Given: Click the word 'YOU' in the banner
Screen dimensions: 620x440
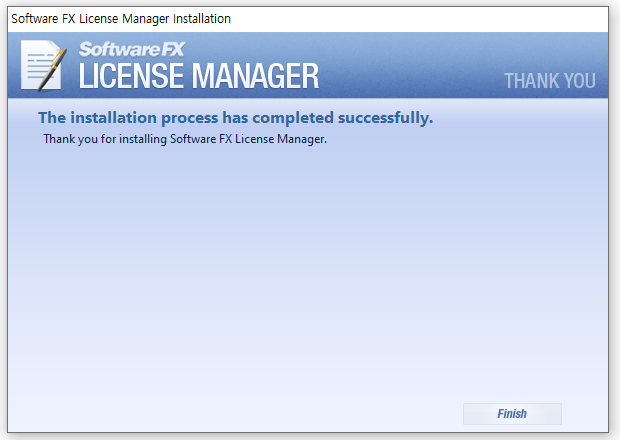Looking at the screenshot, I should (x=579, y=81).
